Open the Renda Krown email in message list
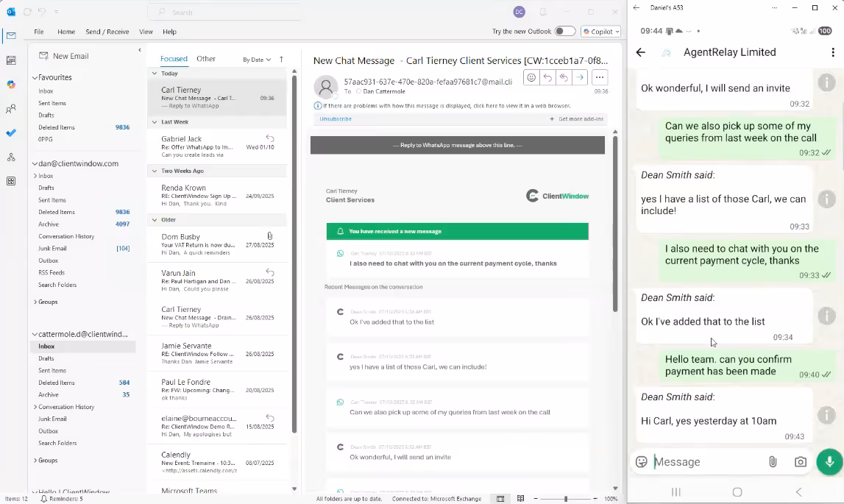844x504 pixels. (x=218, y=196)
